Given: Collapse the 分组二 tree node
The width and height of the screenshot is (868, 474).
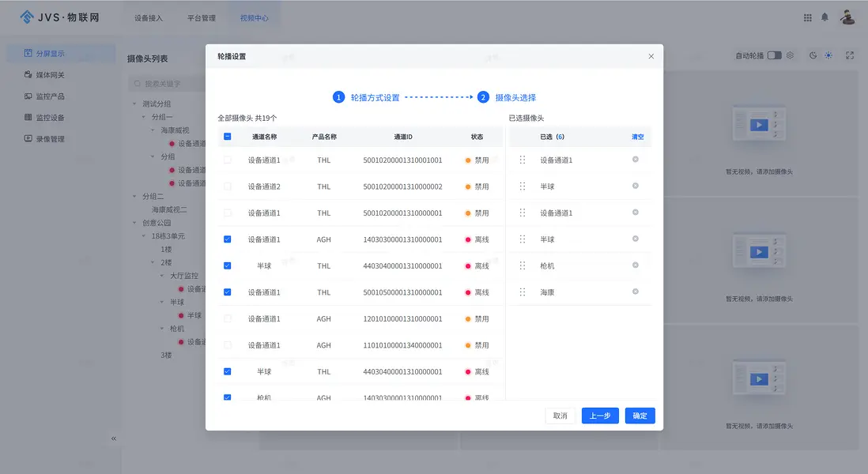Looking at the screenshot, I should (x=134, y=197).
